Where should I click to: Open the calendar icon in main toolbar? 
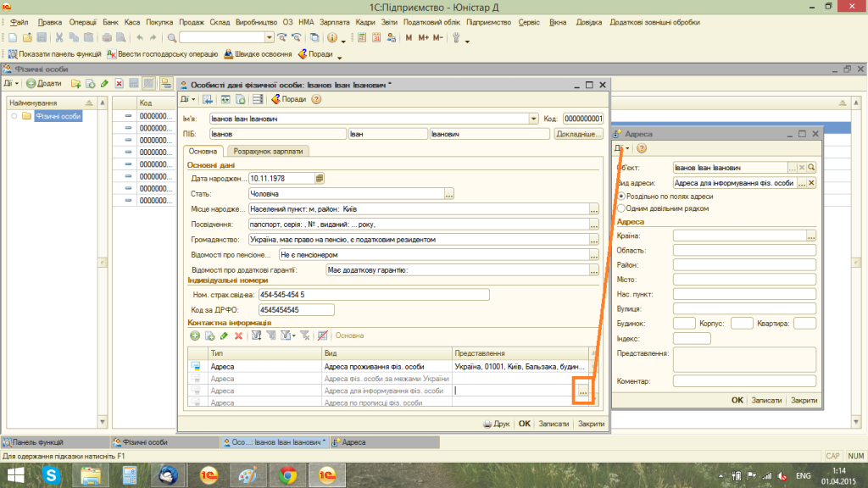point(376,37)
